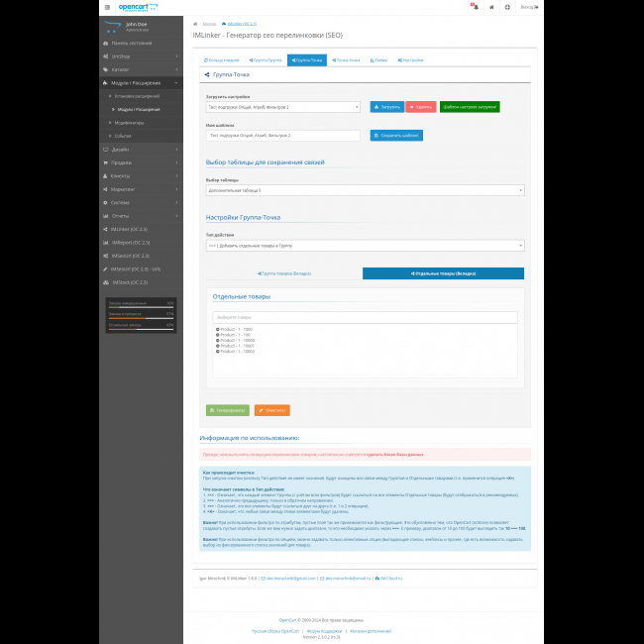Click the 'Имя шаблона' text field
The image size is (644, 644).
click(282, 135)
